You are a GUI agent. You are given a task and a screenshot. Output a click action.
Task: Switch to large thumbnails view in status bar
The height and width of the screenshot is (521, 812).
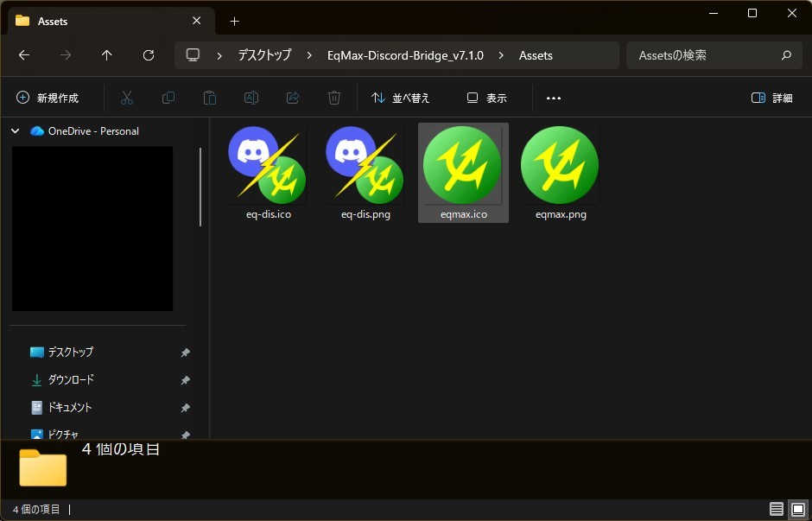point(797,509)
